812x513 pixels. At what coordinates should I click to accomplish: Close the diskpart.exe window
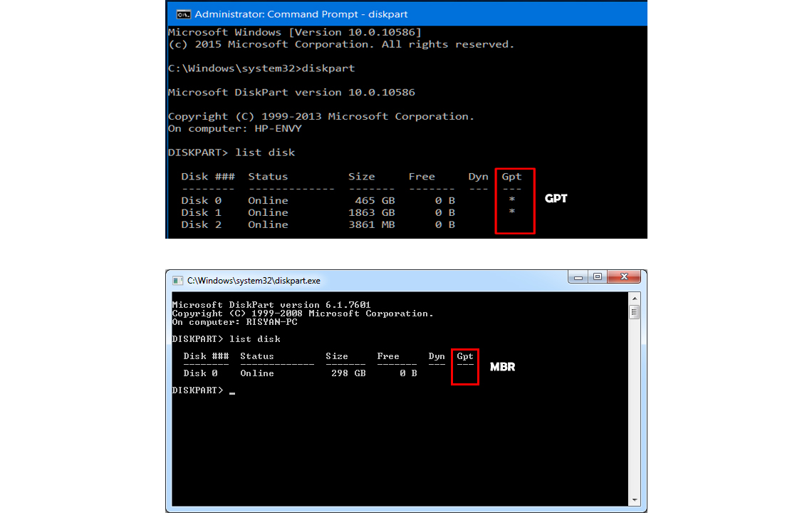click(x=624, y=277)
